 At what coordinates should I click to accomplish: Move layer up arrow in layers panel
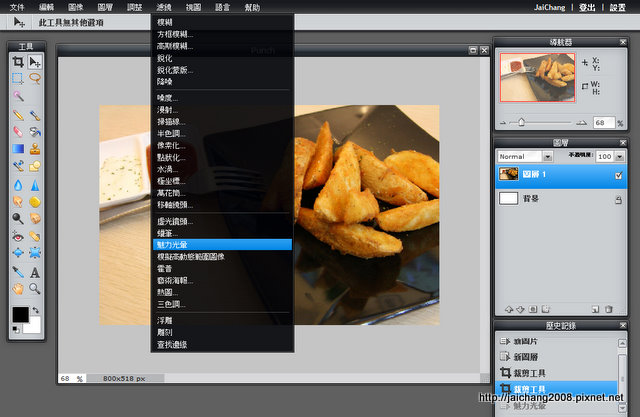(509, 309)
